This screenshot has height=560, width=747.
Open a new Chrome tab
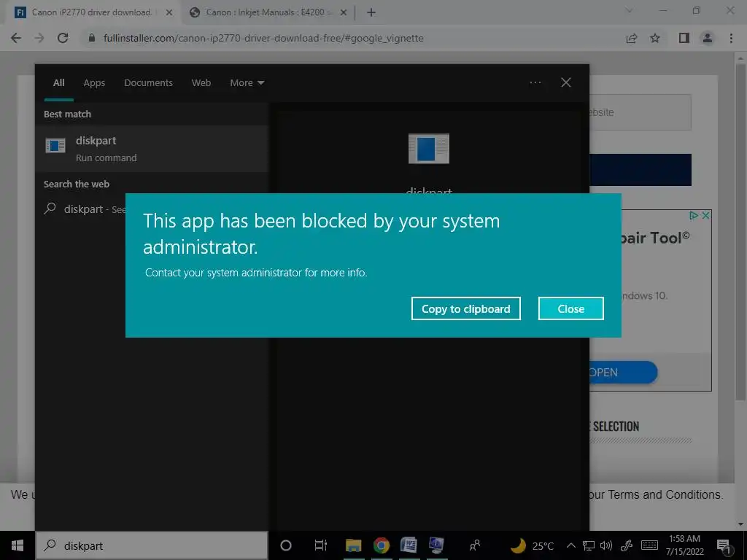(371, 12)
